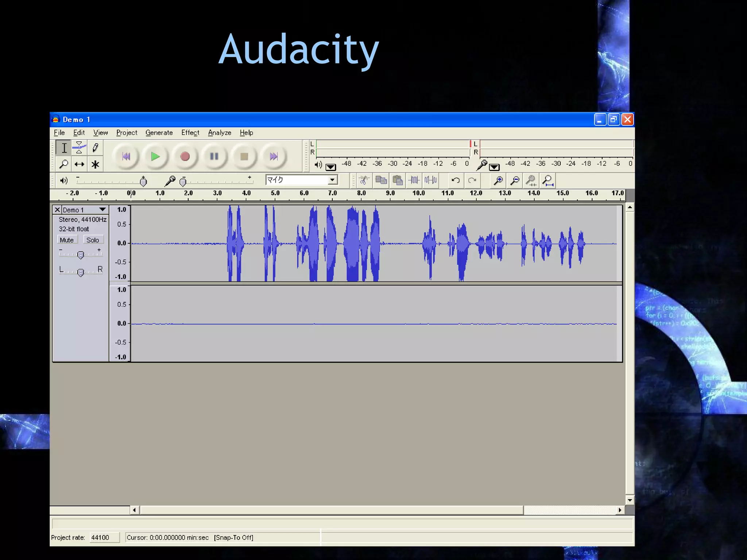The width and height of the screenshot is (747, 560).
Task: Open the Analyze menu
Action: [220, 133]
